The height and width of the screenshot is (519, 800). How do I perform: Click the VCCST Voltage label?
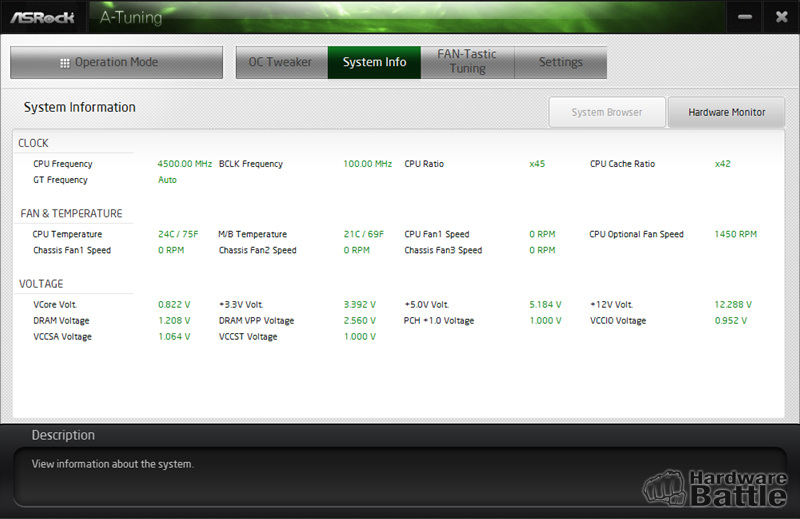pos(248,337)
